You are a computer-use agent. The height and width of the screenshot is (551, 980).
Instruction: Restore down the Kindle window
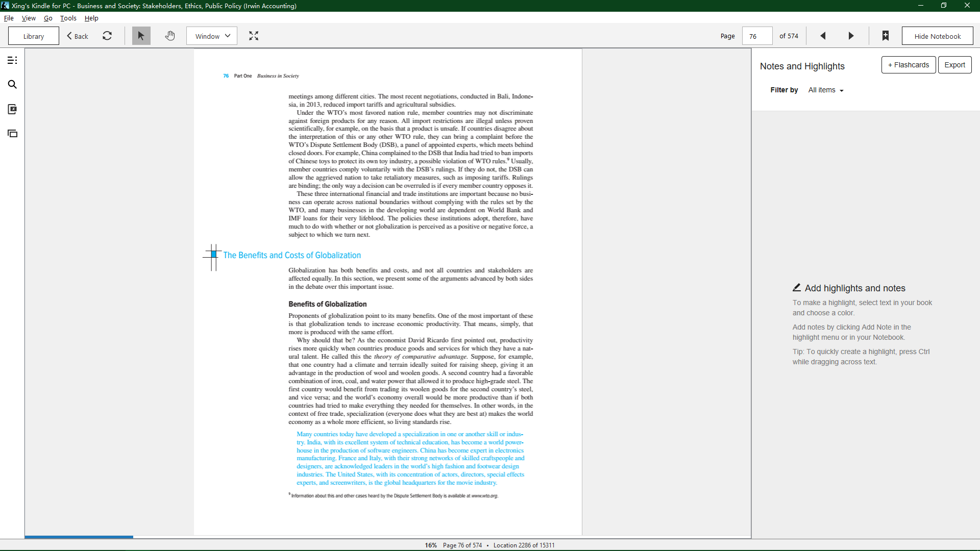pos(944,6)
